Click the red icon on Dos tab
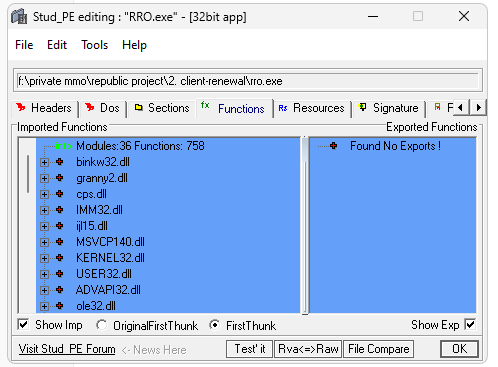Viewport: 498px width, 367px height. pyautogui.click(x=90, y=107)
